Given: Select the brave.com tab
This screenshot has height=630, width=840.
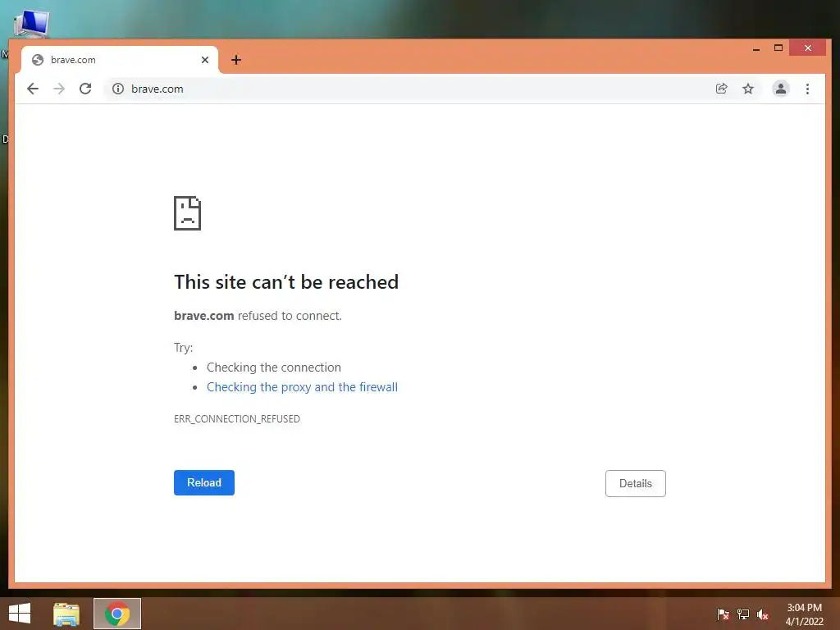Looking at the screenshot, I should [x=119, y=60].
